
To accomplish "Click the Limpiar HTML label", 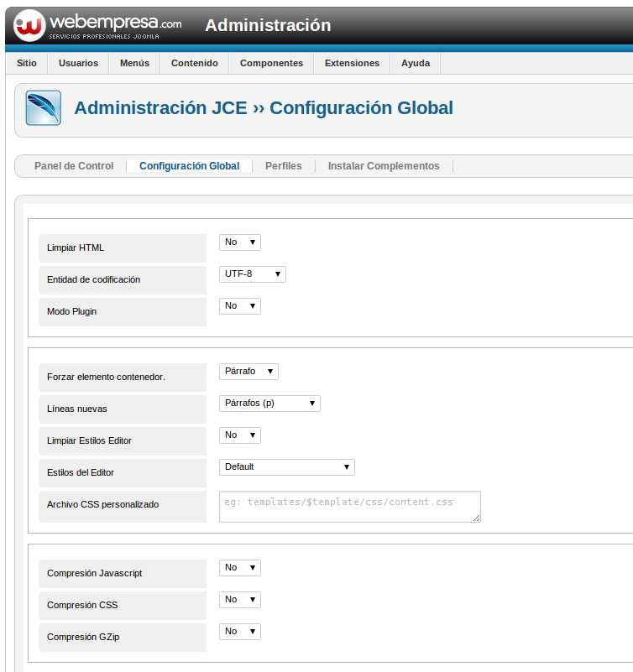I will (76, 247).
